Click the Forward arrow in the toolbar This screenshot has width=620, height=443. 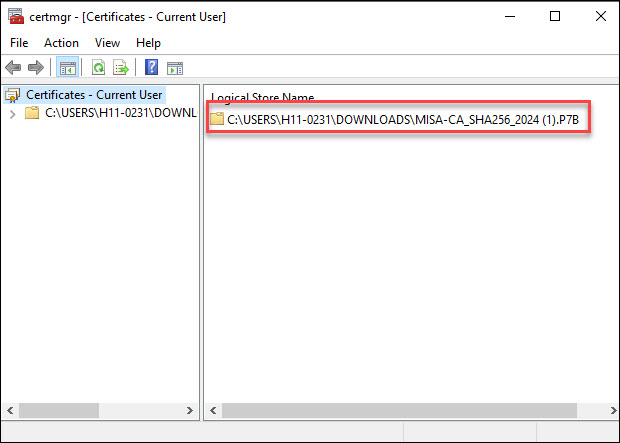coord(35,68)
